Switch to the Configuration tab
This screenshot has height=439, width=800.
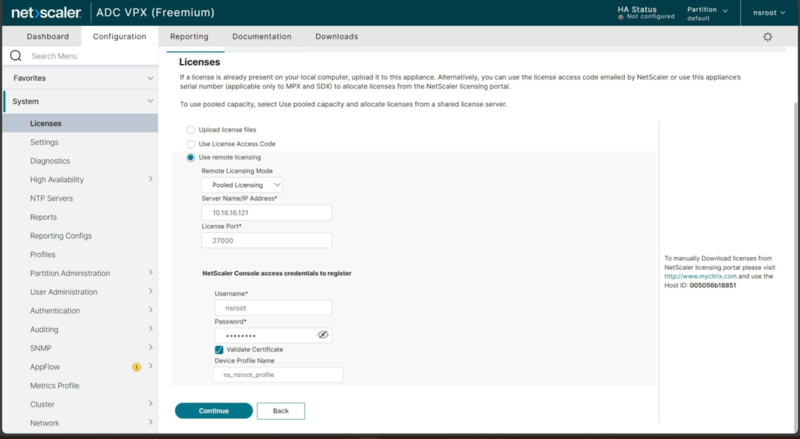coord(119,37)
